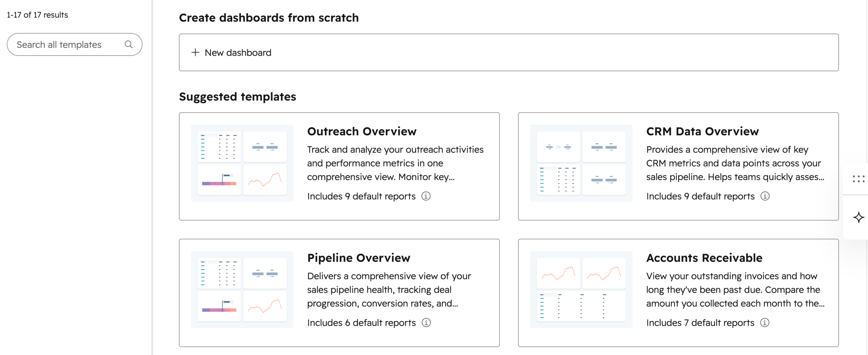Click 'Includes 6 default reports' text
Image resolution: width=868 pixels, height=355 pixels.
(361, 322)
